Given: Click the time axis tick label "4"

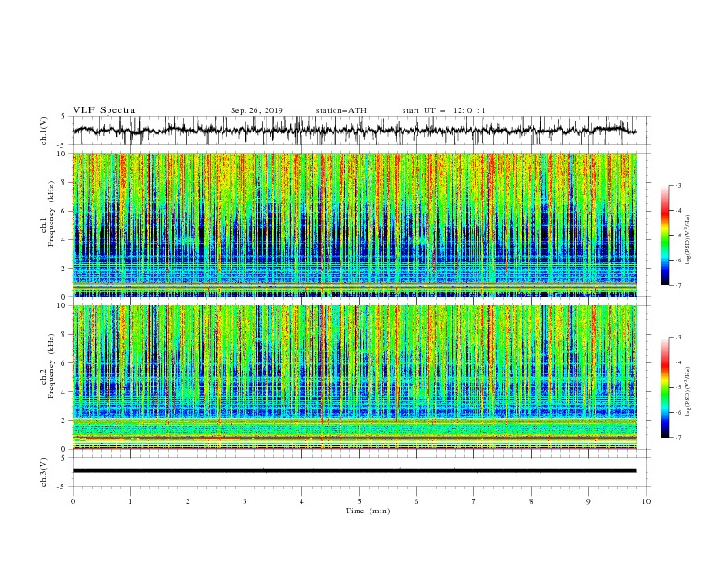Looking at the screenshot, I should click(301, 501).
